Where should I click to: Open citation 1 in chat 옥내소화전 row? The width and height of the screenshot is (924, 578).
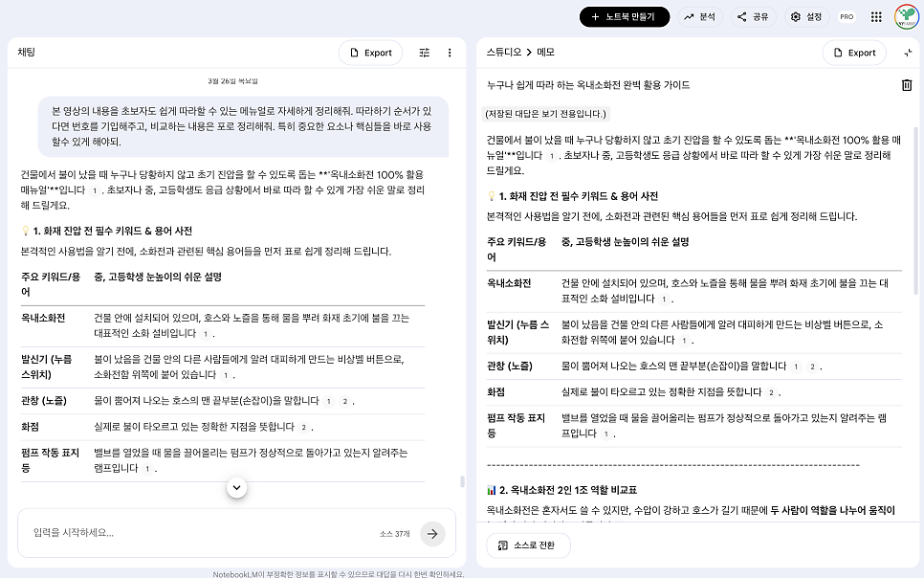pos(205,334)
